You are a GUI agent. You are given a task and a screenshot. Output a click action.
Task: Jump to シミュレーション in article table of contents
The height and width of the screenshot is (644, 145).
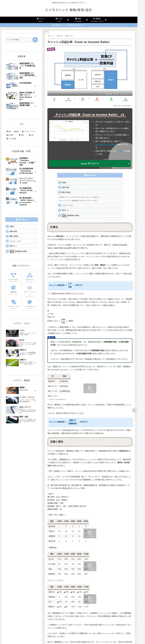(66, 205)
